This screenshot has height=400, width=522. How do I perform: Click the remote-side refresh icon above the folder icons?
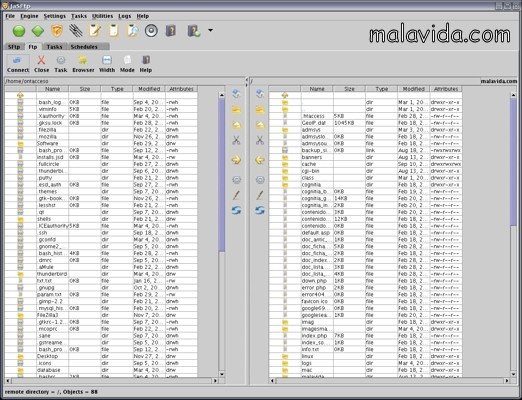(x=260, y=94)
